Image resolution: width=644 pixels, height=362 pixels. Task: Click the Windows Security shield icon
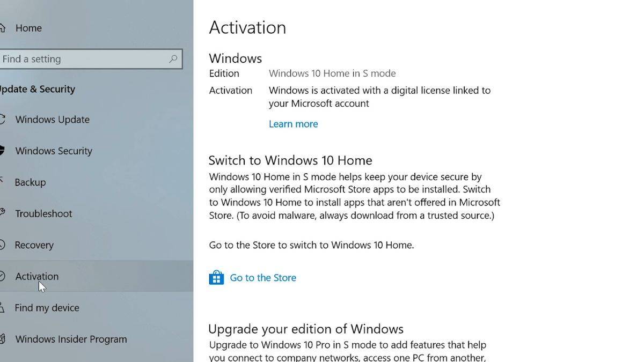pos(3,151)
